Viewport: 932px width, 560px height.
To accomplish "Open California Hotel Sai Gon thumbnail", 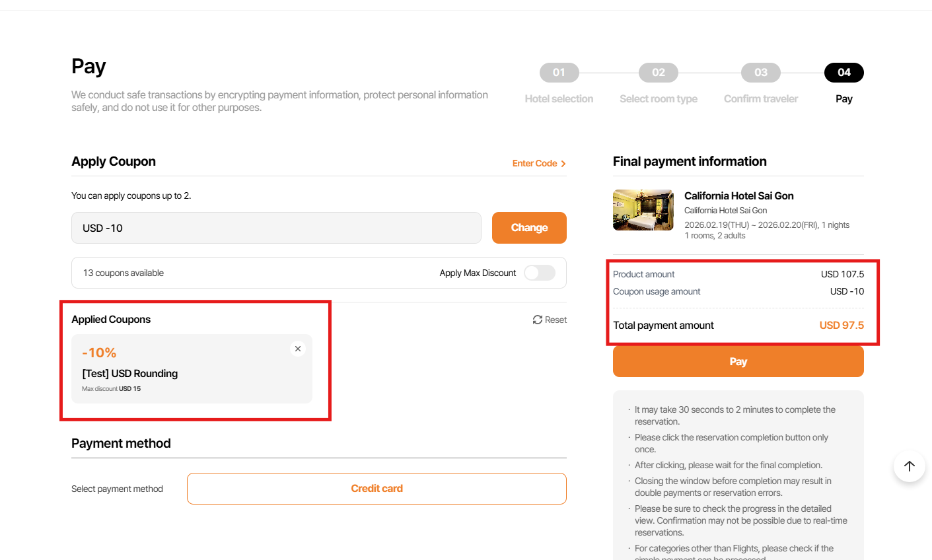I will point(643,210).
